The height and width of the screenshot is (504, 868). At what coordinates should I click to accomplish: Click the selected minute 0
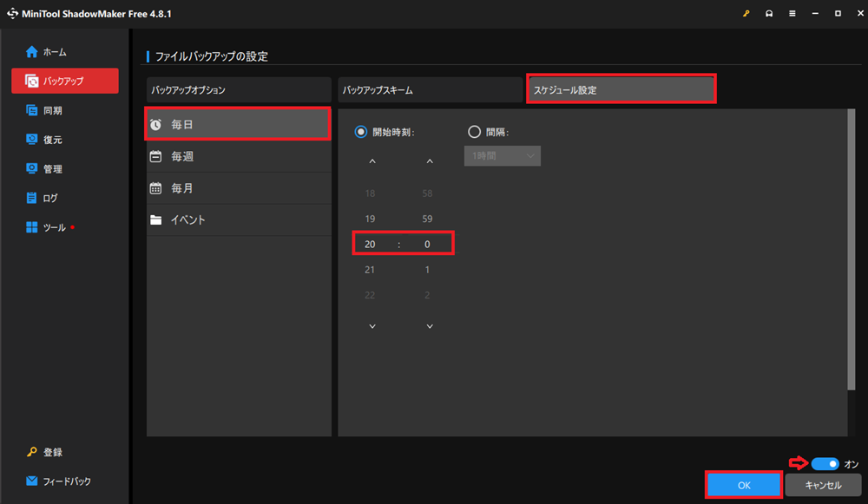coord(427,245)
